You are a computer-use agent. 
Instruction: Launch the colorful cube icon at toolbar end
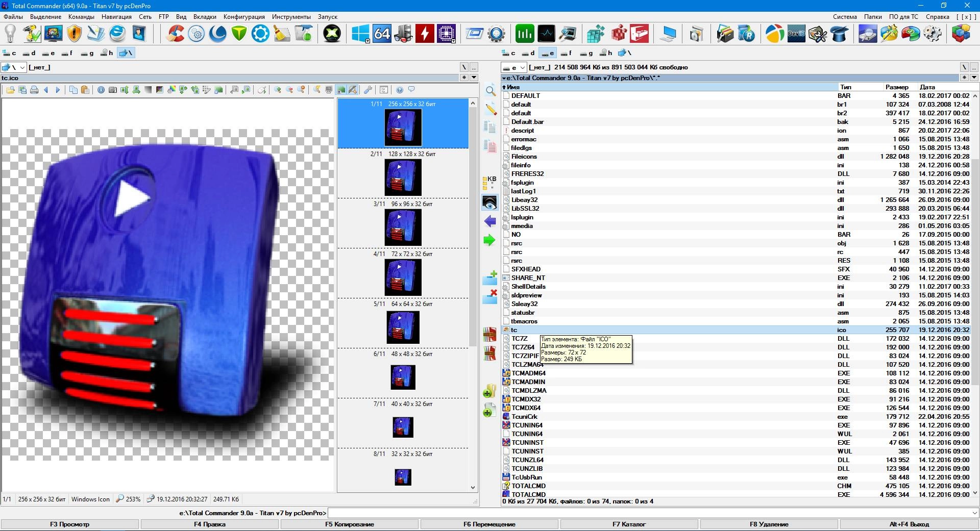point(961,34)
